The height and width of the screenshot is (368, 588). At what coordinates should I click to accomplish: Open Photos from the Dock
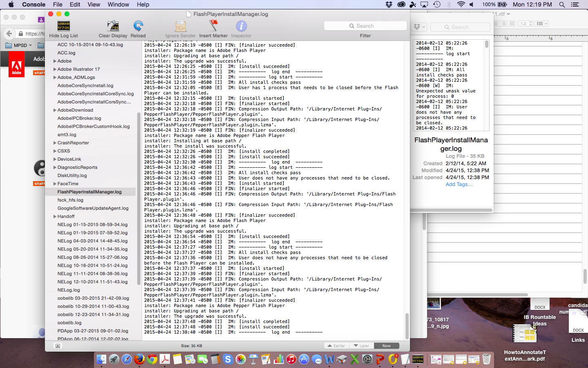[241, 359]
